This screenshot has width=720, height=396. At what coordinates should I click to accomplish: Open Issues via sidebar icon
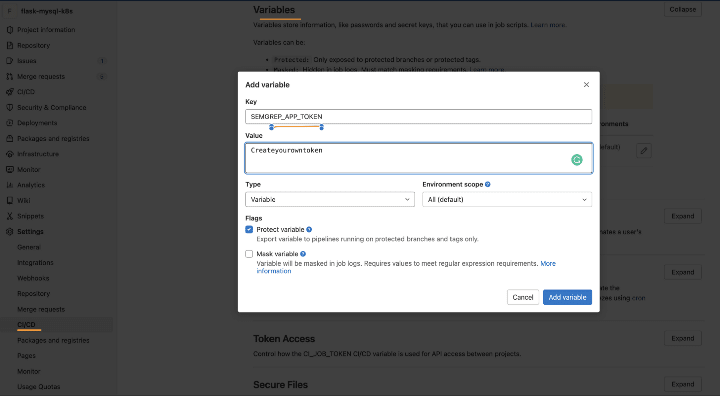click(10, 61)
